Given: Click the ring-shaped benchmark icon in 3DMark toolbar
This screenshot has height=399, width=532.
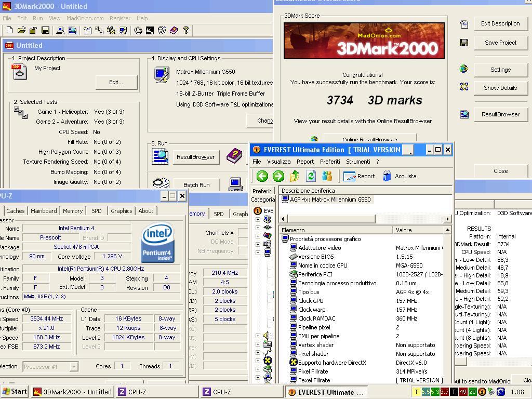Looking at the screenshot, I should click(x=138, y=30).
